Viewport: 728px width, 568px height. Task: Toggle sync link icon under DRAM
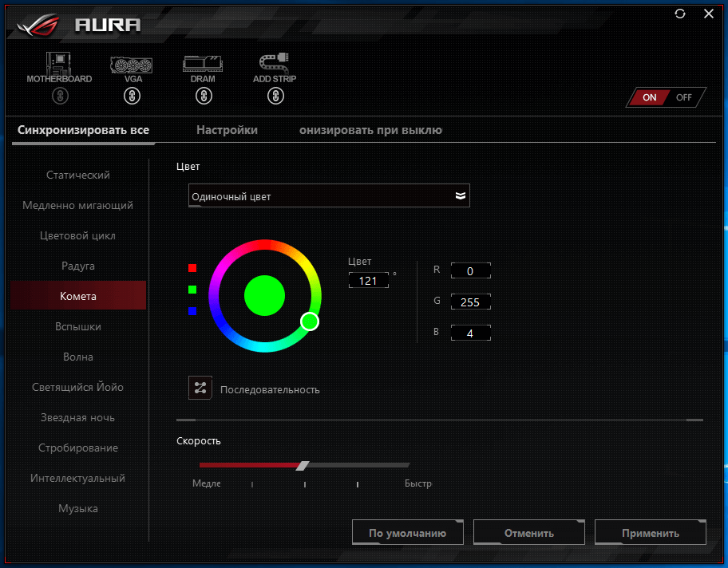204,97
